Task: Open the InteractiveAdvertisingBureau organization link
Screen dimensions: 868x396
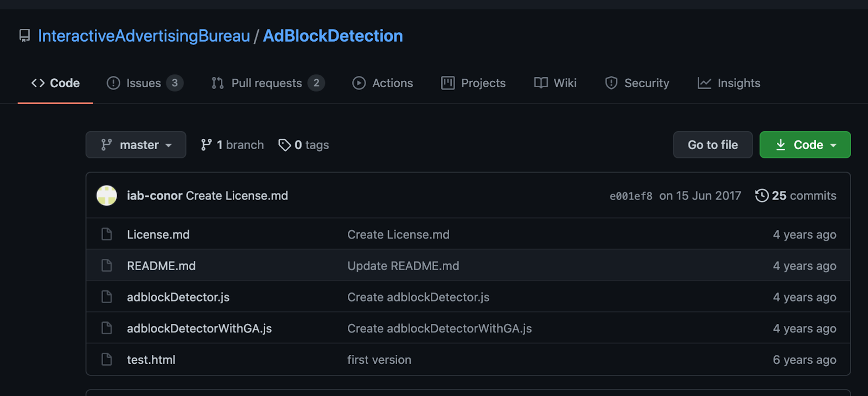Action: [144, 36]
